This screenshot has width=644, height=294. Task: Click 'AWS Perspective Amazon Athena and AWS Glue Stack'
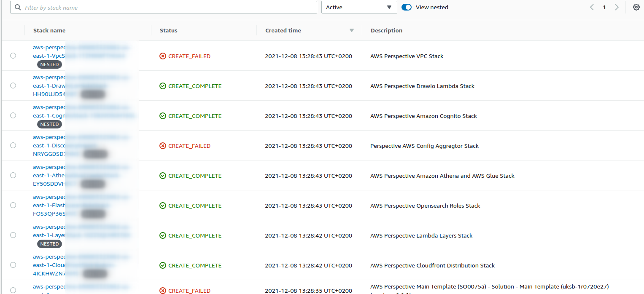click(x=442, y=176)
